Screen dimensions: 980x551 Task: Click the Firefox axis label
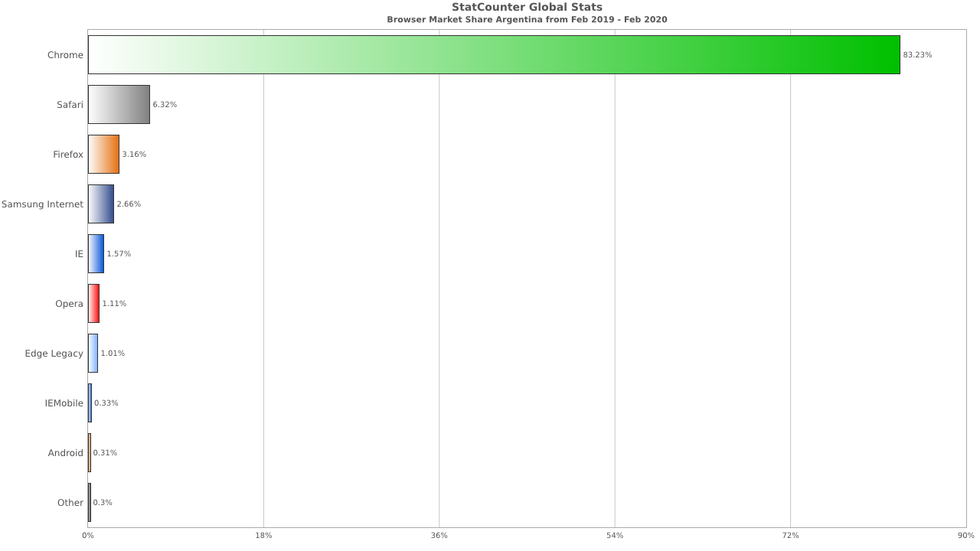68,155
